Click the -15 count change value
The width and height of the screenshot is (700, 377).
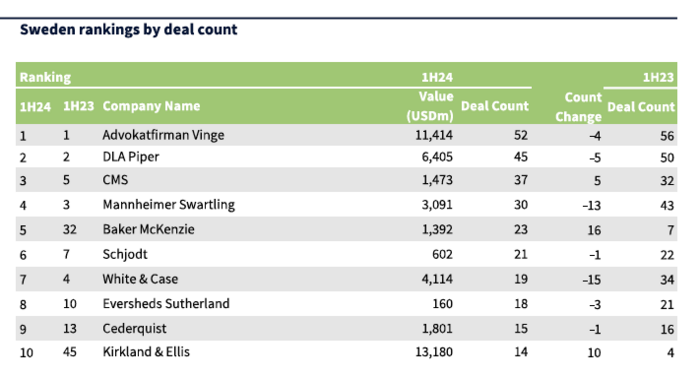[592, 280]
